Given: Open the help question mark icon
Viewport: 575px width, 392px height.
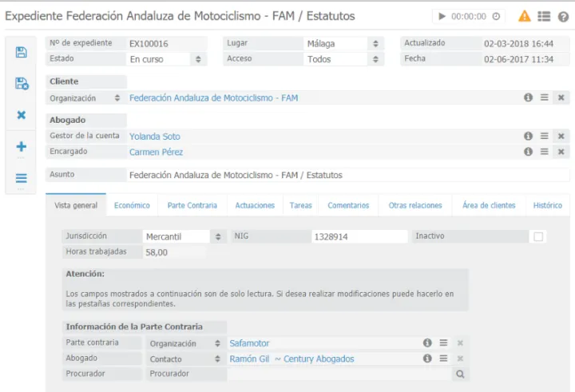Looking at the screenshot, I should (563, 16).
